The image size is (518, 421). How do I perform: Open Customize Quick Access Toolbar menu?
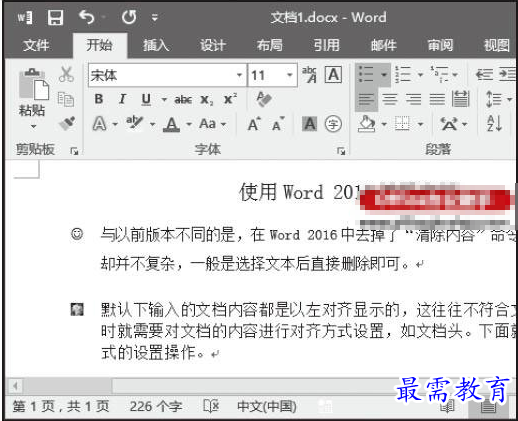[154, 17]
